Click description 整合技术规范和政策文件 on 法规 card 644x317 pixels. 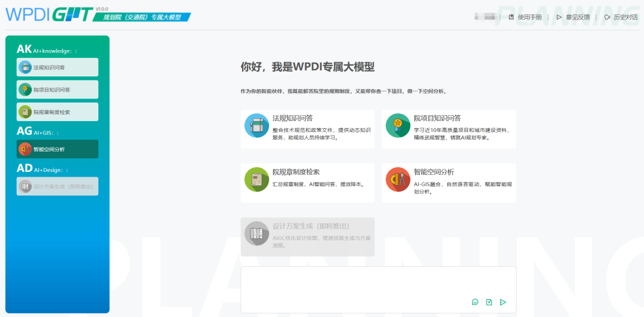click(x=321, y=134)
